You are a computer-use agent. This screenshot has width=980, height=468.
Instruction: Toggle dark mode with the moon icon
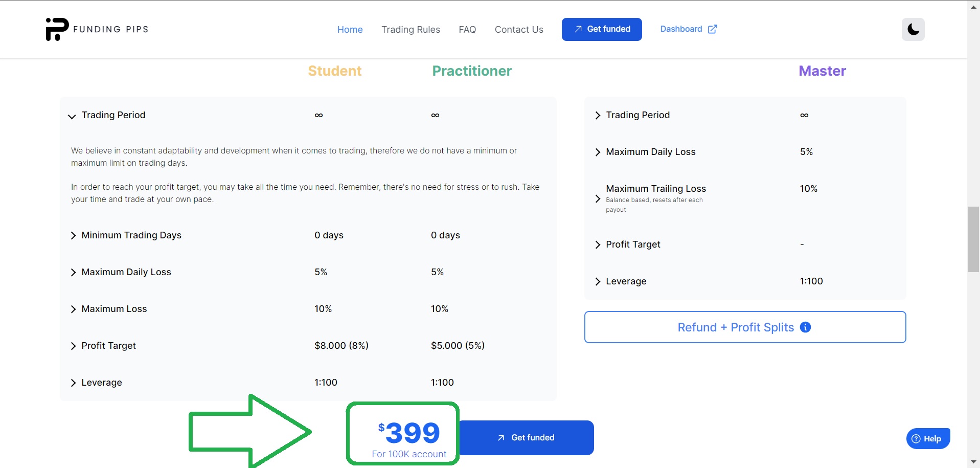(913, 29)
